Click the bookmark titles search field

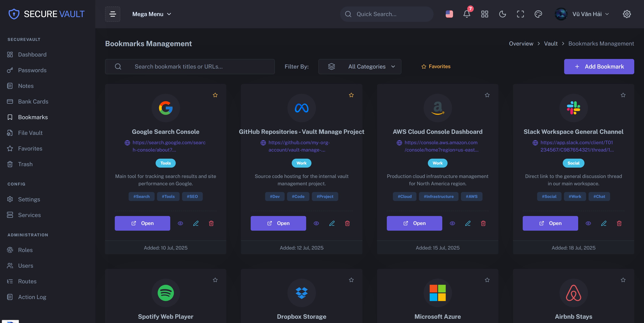click(x=190, y=66)
